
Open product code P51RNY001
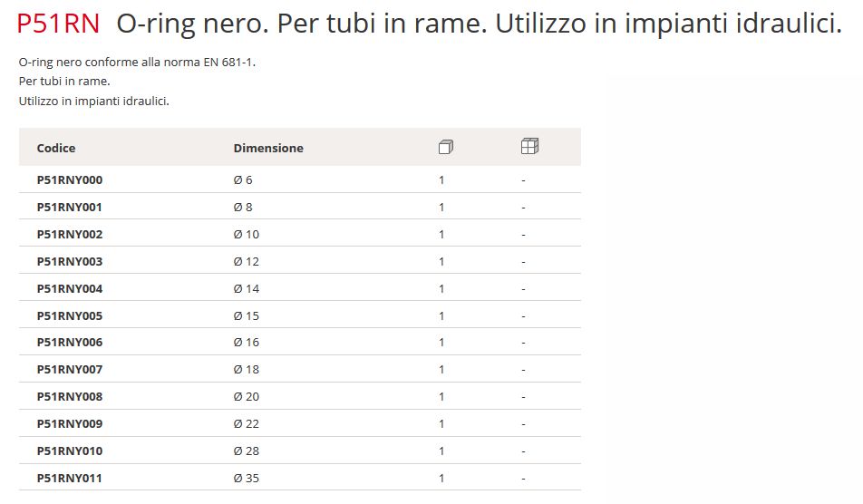coord(70,207)
